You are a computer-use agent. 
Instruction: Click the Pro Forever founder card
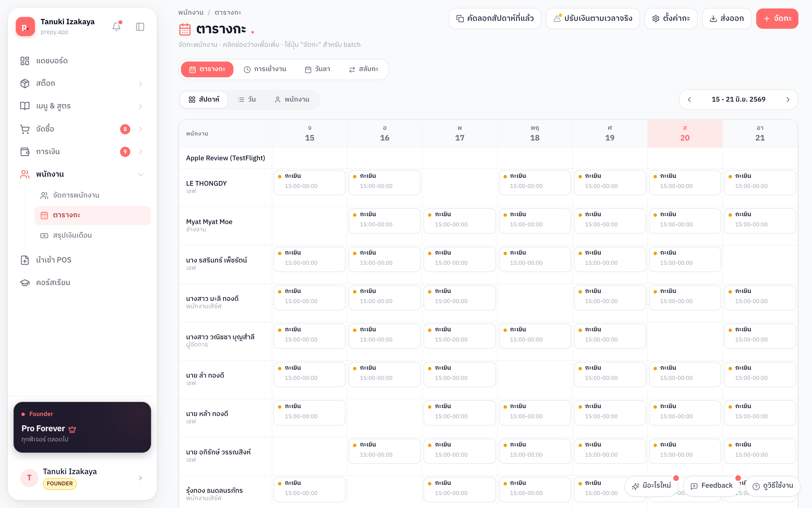click(x=82, y=427)
